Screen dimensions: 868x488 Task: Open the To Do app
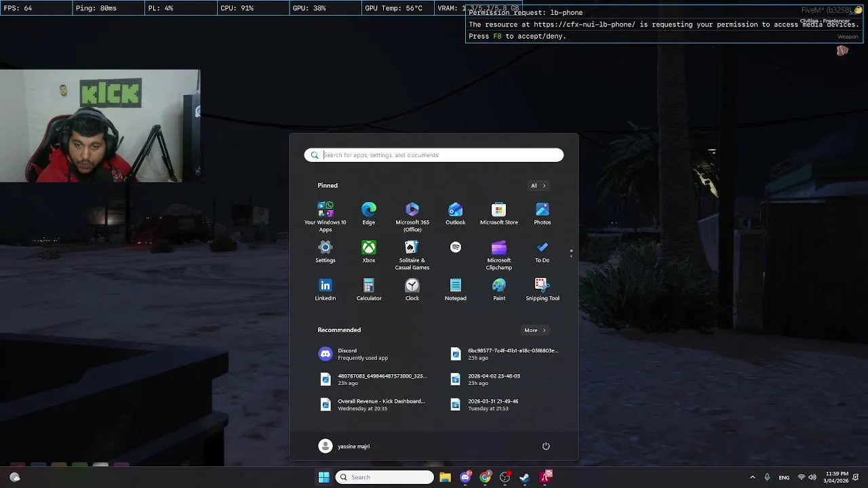pos(542,251)
